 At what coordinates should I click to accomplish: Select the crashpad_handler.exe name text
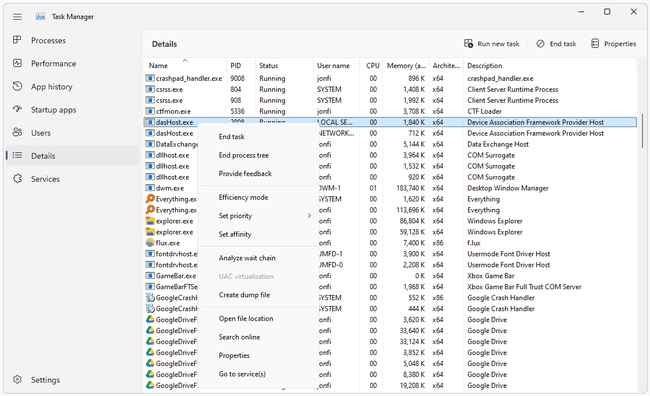(x=189, y=78)
